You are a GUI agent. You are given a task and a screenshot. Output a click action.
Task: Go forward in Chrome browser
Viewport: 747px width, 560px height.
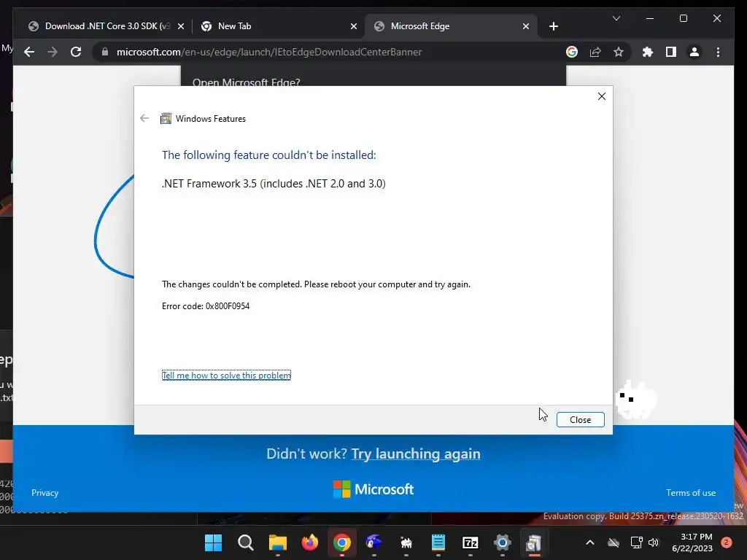[x=53, y=52]
